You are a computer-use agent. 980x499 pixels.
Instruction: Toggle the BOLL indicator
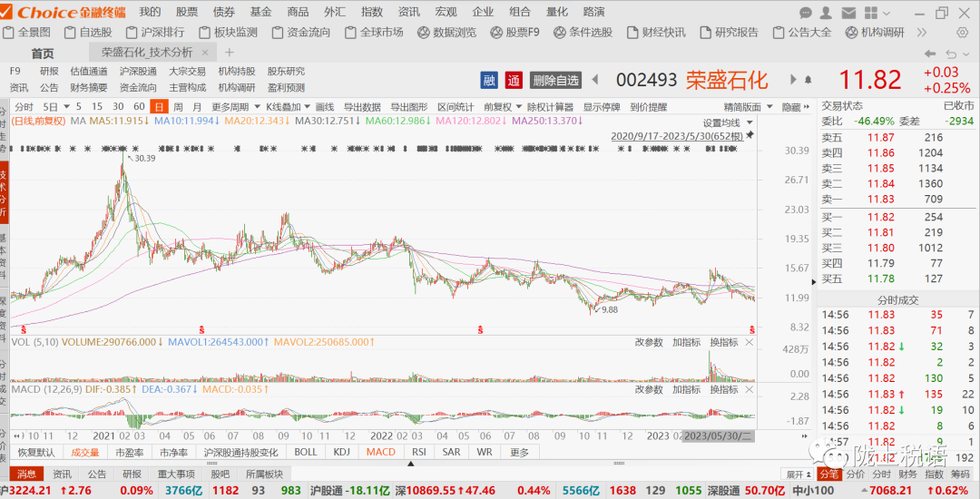306,452
